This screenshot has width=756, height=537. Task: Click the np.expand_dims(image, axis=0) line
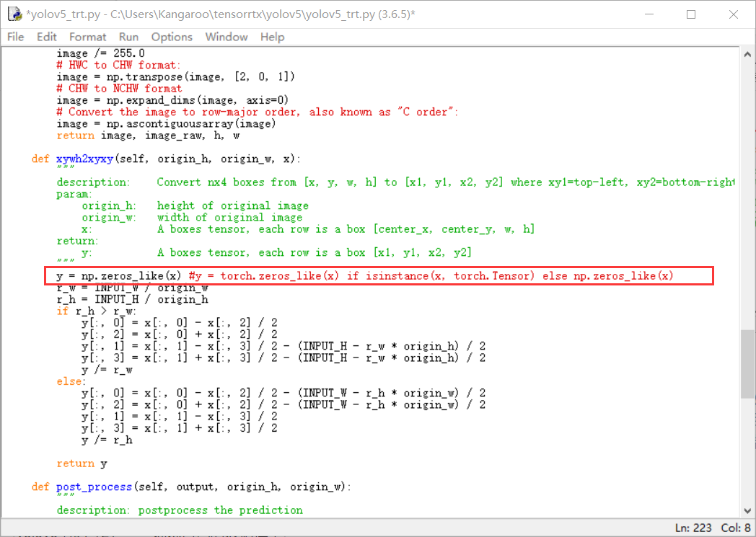click(x=172, y=100)
